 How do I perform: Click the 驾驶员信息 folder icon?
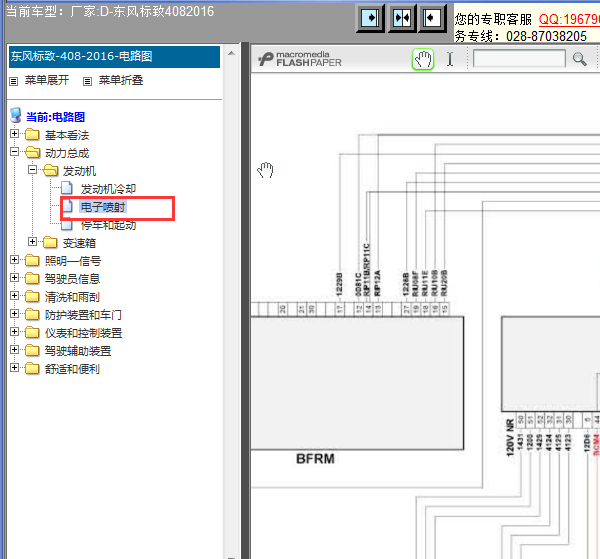[32, 278]
